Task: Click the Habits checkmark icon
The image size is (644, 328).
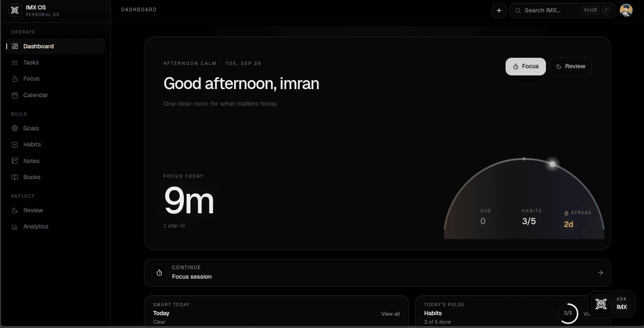Action: point(15,145)
